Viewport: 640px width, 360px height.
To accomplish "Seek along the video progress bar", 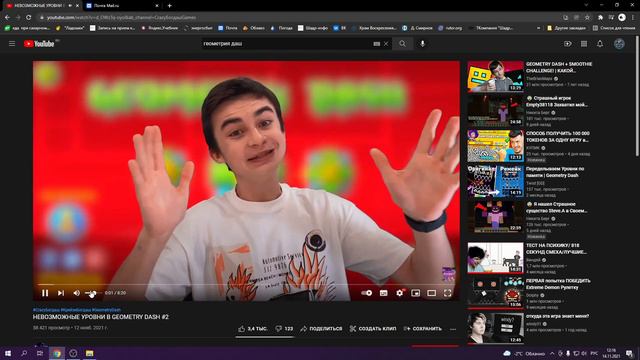I will [x=246, y=284].
